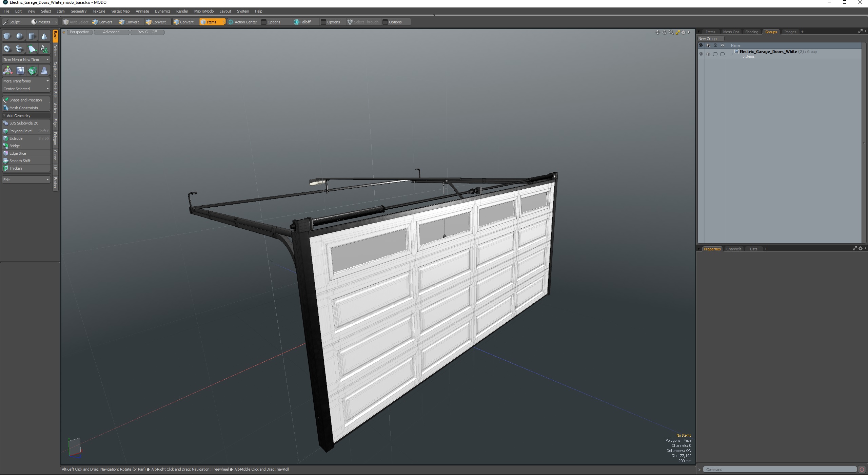Toggle render camera for Electric_Garage_Doors_White group

[708, 54]
